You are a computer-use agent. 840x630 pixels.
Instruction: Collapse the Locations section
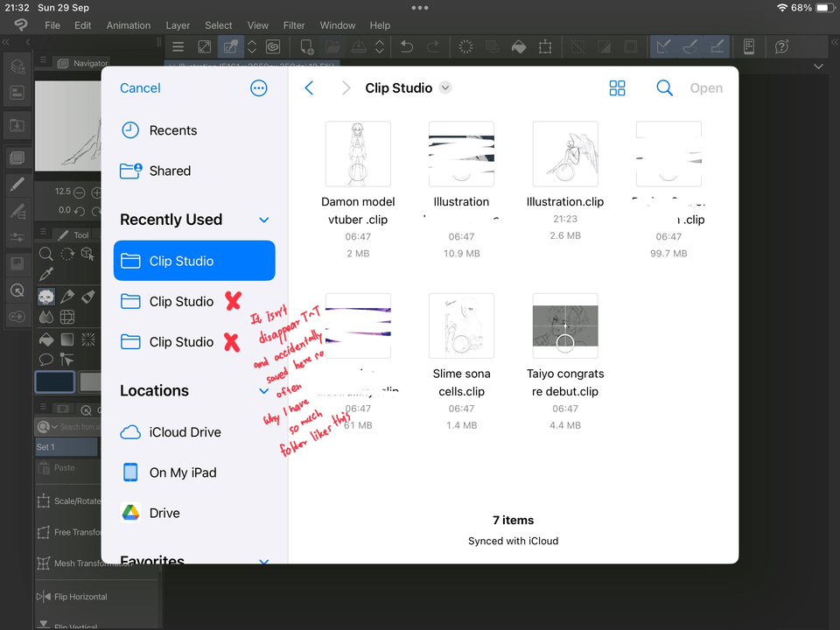(x=264, y=391)
